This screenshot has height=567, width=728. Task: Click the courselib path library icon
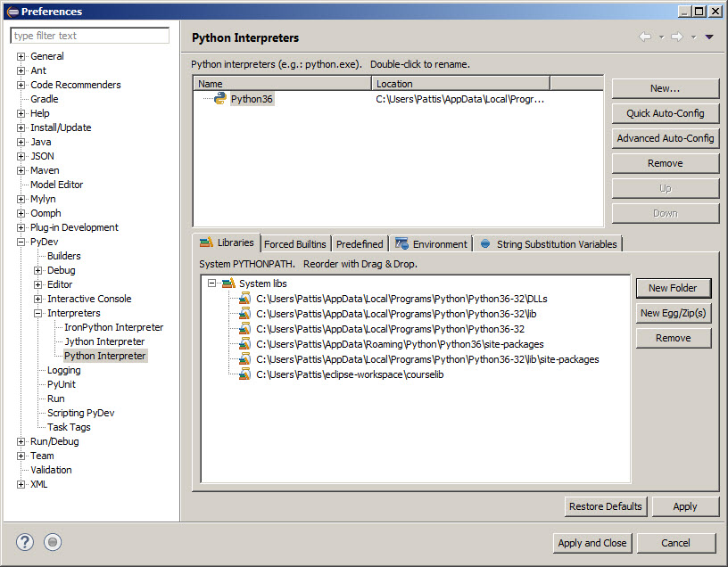click(x=244, y=374)
